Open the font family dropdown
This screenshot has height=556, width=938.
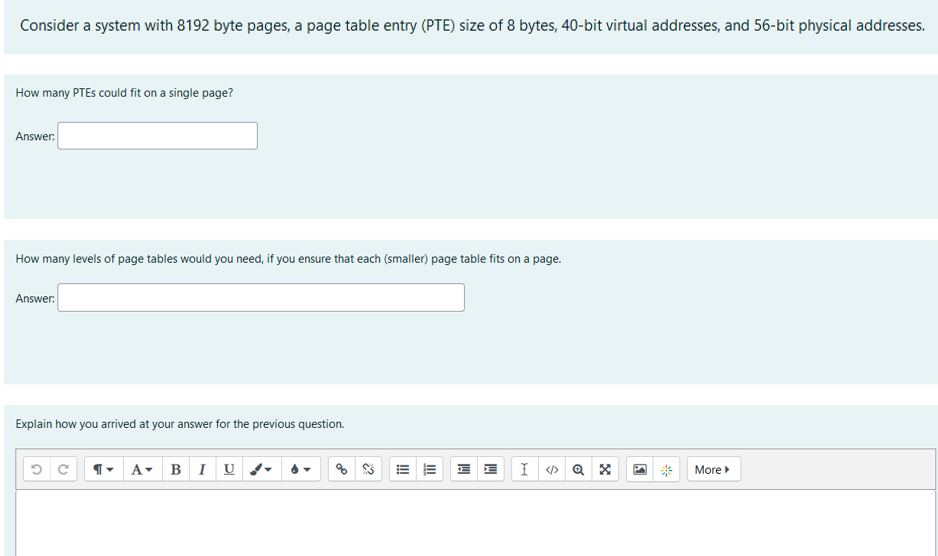point(142,469)
